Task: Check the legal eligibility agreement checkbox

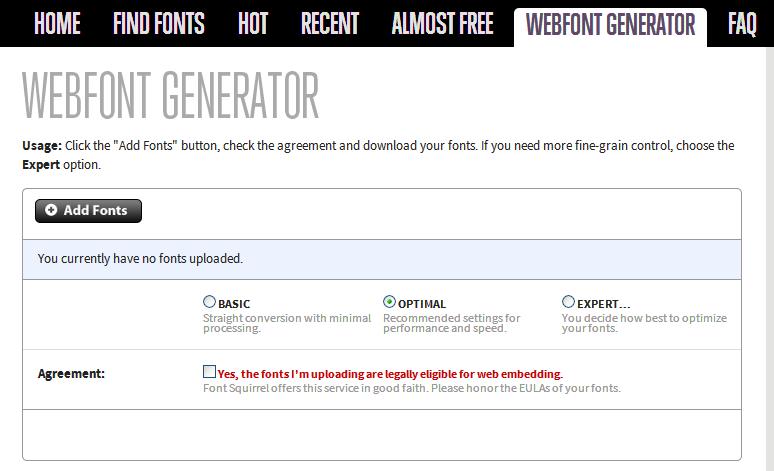Action: [209, 371]
